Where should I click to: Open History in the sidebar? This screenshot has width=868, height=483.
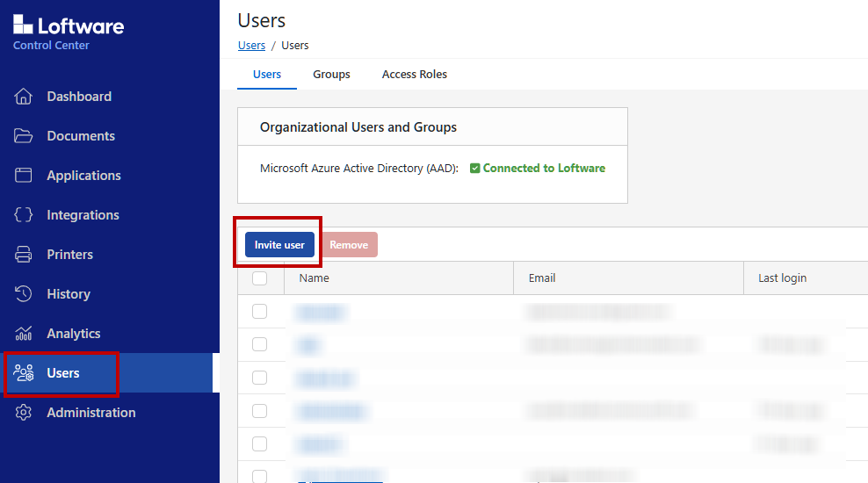(69, 294)
